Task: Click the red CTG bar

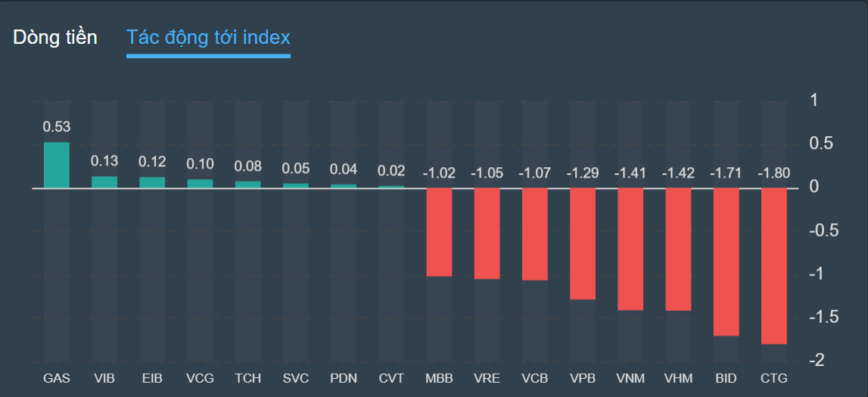Action: (774, 265)
